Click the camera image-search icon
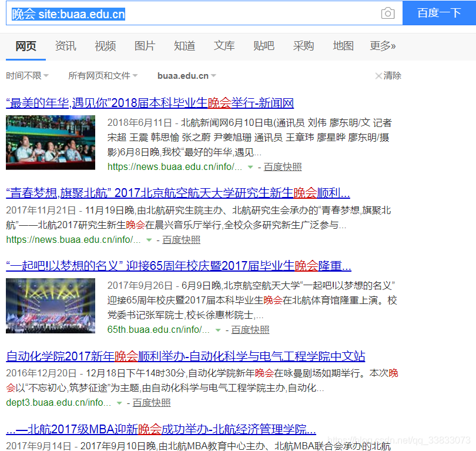 (x=388, y=13)
